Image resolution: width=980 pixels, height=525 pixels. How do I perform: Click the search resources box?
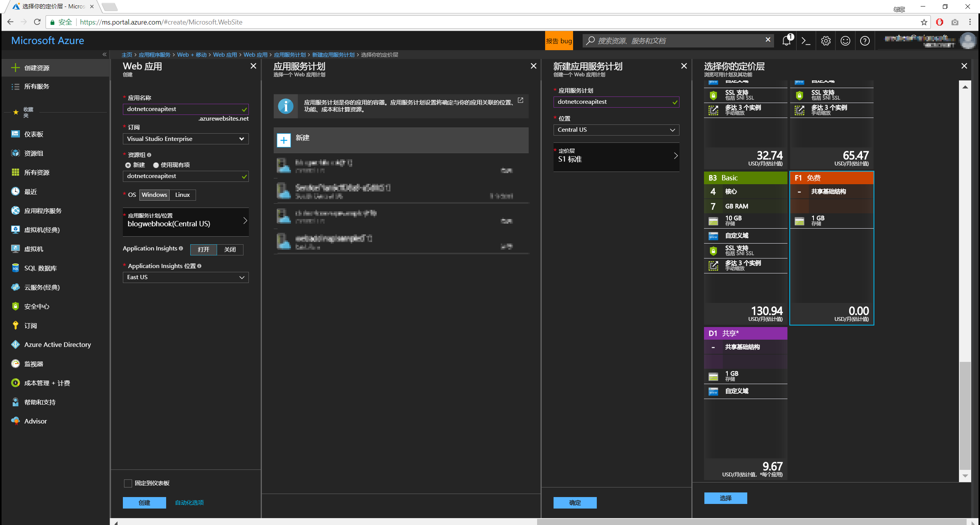pos(678,41)
